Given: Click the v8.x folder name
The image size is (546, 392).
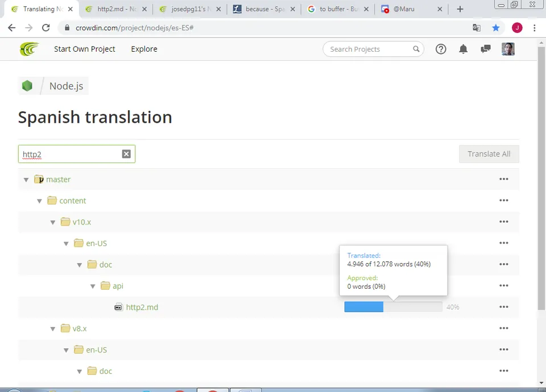Looking at the screenshot, I should [x=80, y=328].
